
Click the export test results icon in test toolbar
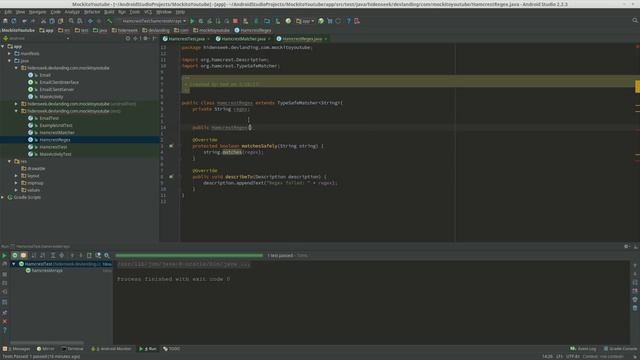pyautogui.click(x=89, y=256)
